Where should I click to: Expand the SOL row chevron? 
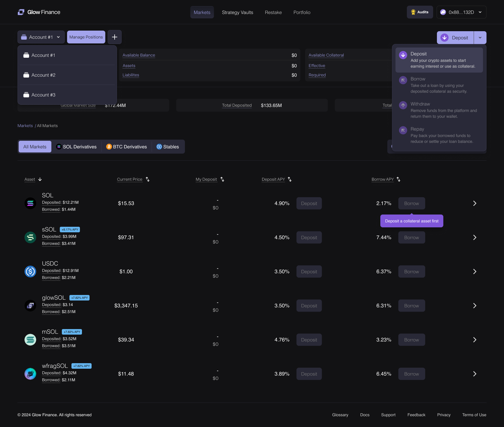[x=475, y=203]
